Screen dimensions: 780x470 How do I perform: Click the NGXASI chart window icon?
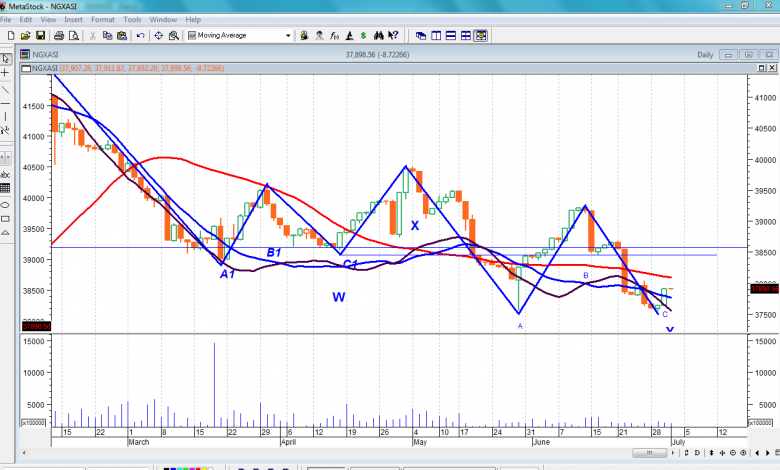point(25,54)
